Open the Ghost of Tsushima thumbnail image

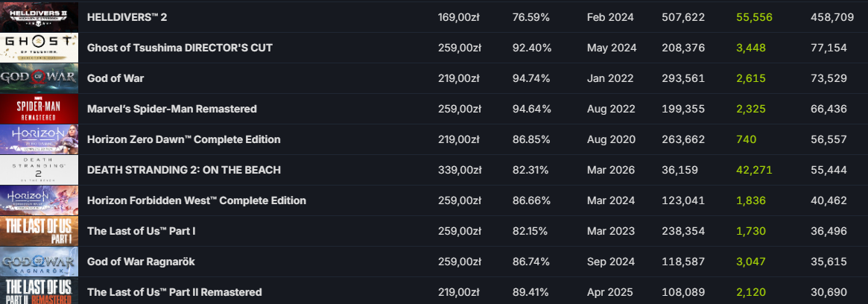[39, 47]
